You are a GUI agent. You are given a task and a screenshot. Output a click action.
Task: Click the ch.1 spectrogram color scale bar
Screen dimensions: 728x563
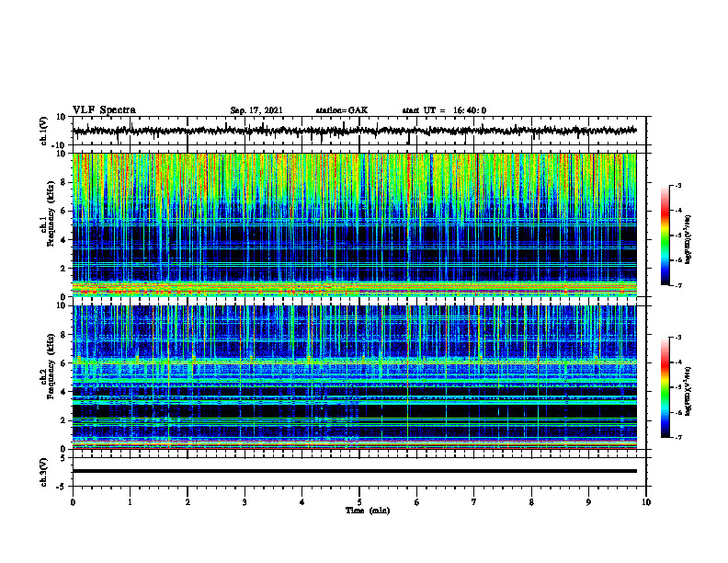[665, 236]
